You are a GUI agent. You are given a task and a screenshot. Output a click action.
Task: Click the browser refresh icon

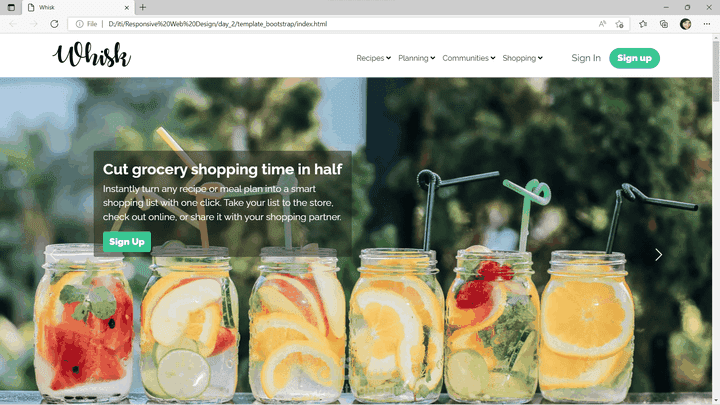click(54, 24)
